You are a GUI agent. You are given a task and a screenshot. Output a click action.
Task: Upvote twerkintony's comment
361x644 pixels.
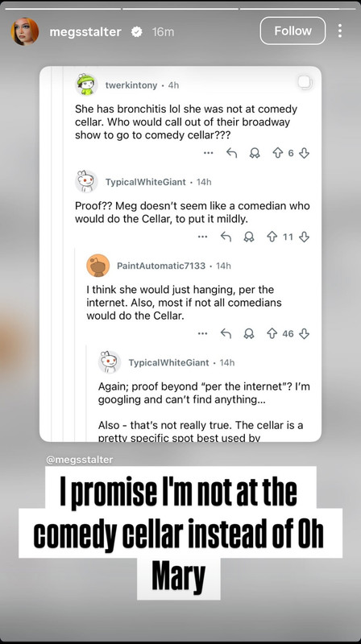[x=277, y=153]
